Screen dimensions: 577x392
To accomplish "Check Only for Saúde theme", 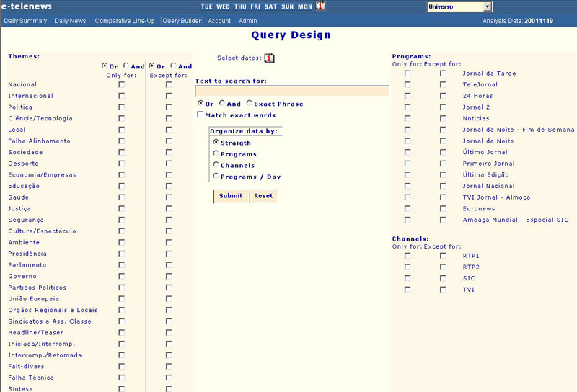I will 122,197.
